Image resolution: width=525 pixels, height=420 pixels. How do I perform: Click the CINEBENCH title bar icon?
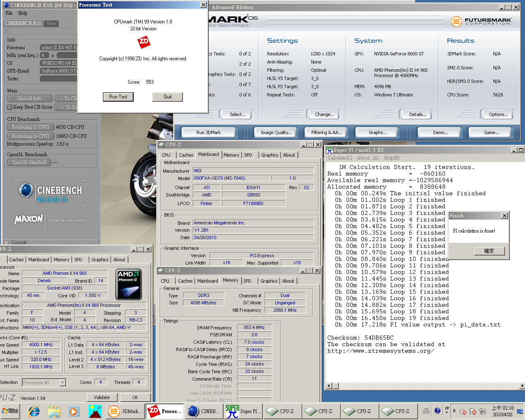(6, 5)
